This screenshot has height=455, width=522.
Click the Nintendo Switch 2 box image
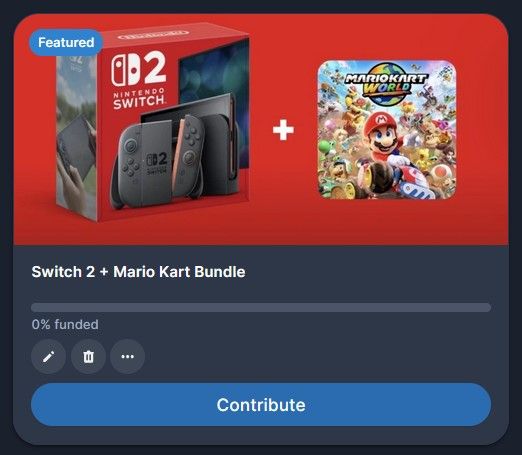[153, 123]
